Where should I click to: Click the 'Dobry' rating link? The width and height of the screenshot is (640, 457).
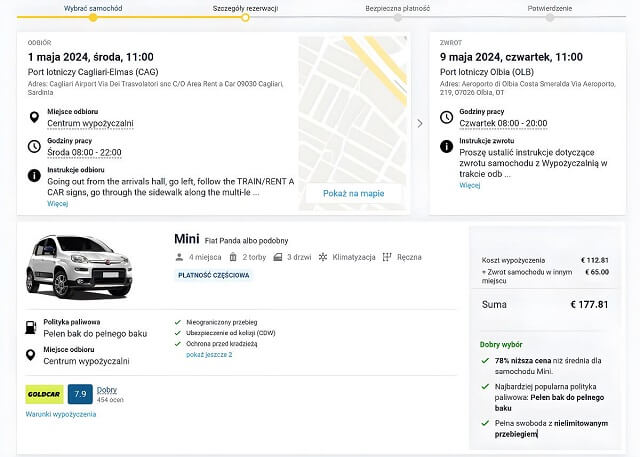[107, 390]
